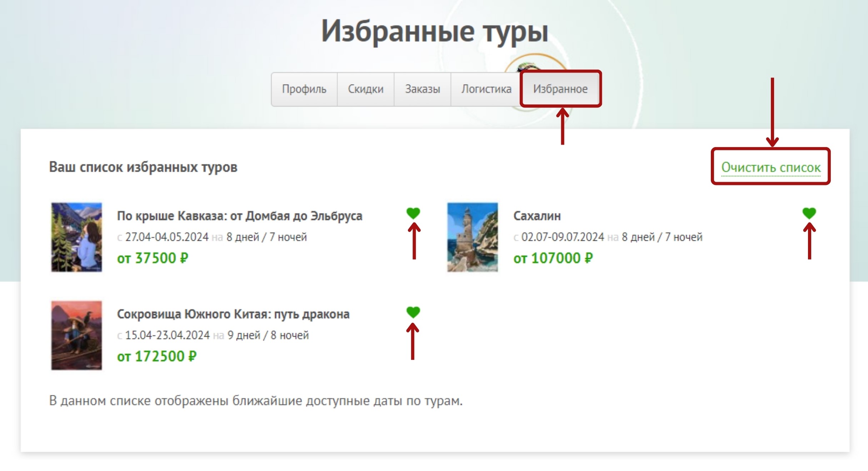Open the Кавказ tour thumbnail image
This screenshot has width=868, height=471.
point(76,237)
